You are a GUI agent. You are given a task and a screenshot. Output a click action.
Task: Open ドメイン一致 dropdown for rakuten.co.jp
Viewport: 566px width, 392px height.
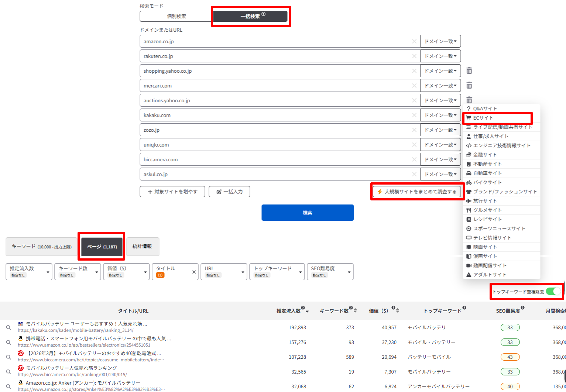(x=440, y=56)
